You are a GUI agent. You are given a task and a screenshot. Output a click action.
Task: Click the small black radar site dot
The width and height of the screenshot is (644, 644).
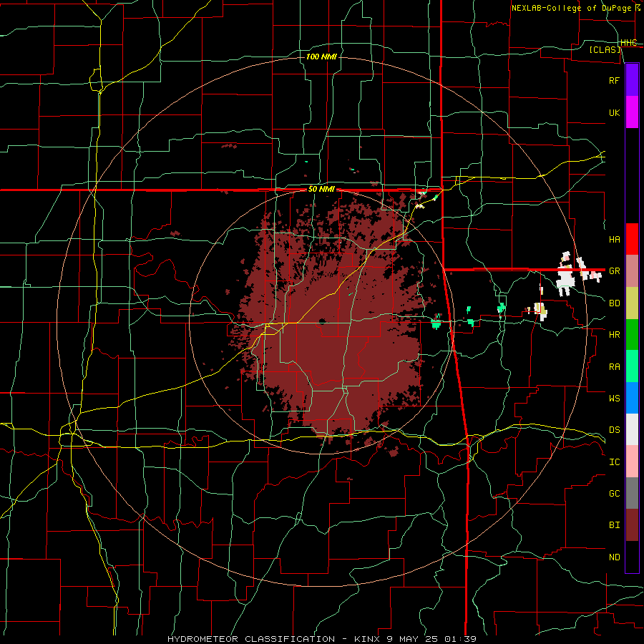click(x=322, y=321)
